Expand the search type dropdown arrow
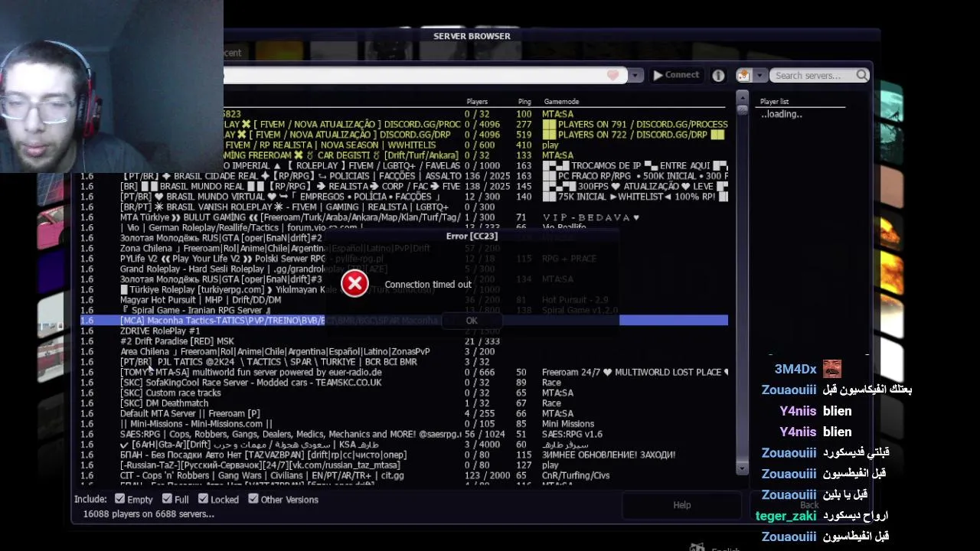 (759, 75)
